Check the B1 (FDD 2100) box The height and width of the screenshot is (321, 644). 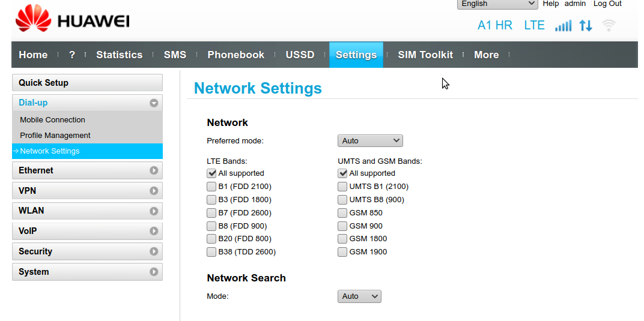coord(211,187)
